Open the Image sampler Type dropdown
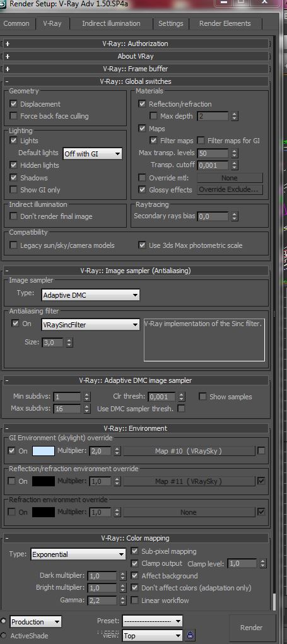287x644 pixels. (90, 295)
